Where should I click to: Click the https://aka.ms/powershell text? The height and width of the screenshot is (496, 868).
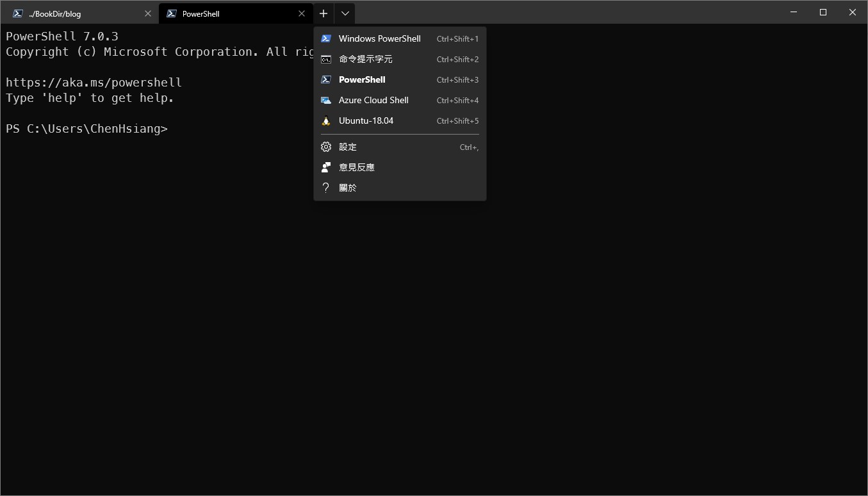pyautogui.click(x=94, y=83)
